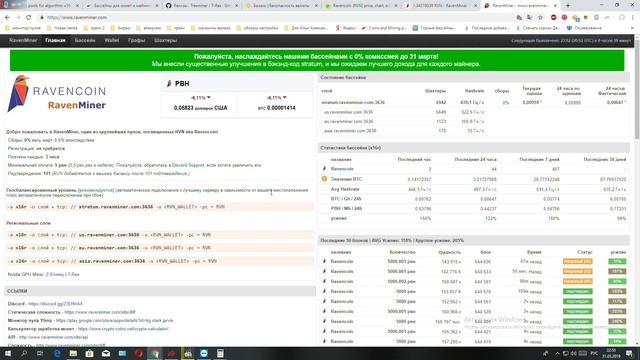Click Ravencoin in pool statistics table
The width and height of the screenshot is (640, 360).
pyautogui.click(x=342, y=169)
